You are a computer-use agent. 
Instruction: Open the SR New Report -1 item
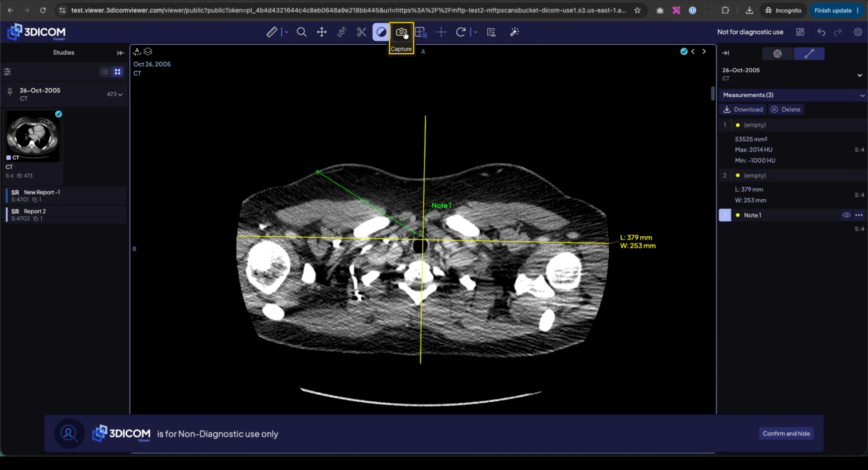[66, 196]
